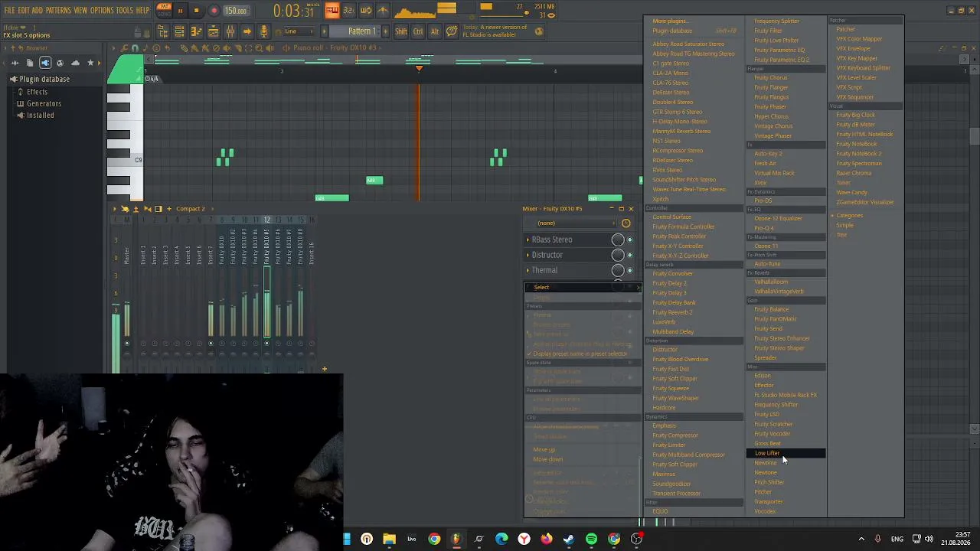Viewport: 980px width, 551px height.
Task: Toggle the Shift typing-key button
Action: click(x=401, y=31)
